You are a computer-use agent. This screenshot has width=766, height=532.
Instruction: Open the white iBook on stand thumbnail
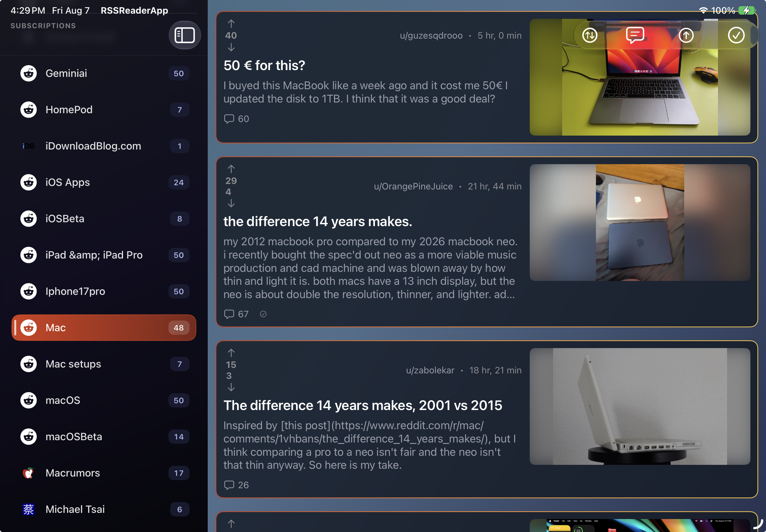pos(640,406)
